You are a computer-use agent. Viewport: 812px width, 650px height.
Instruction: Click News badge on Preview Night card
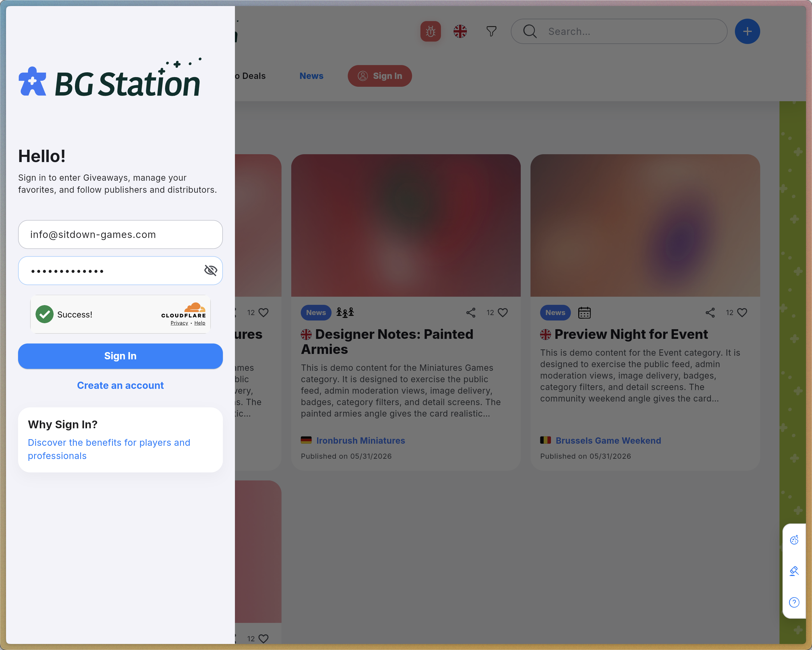click(x=555, y=313)
